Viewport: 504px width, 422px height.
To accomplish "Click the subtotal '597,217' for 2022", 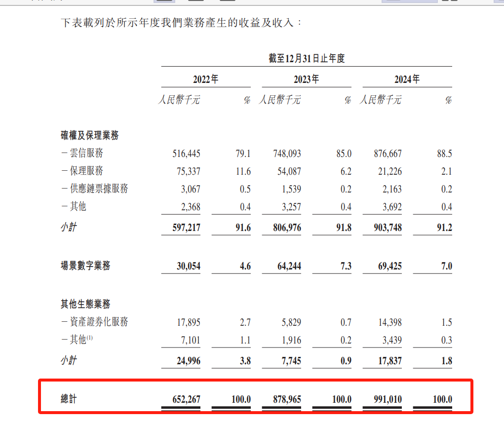I will pos(187,228).
